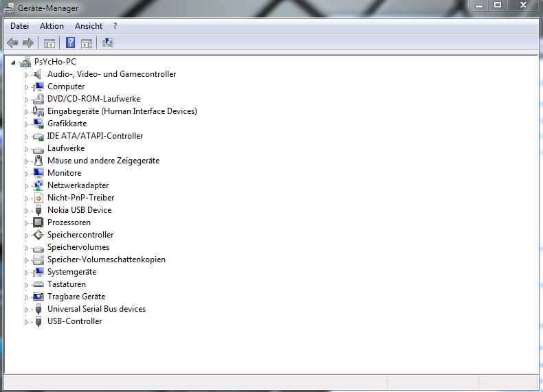Viewport: 543px width, 392px height.
Task: Click the Eingabegeräte HID icon
Action: (x=38, y=111)
